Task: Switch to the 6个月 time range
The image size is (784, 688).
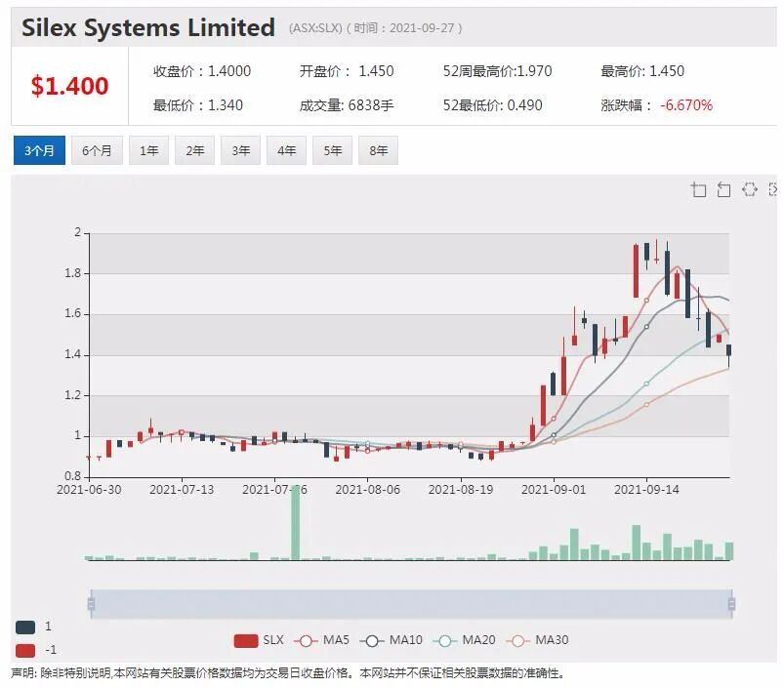Action: pos(97,150)
